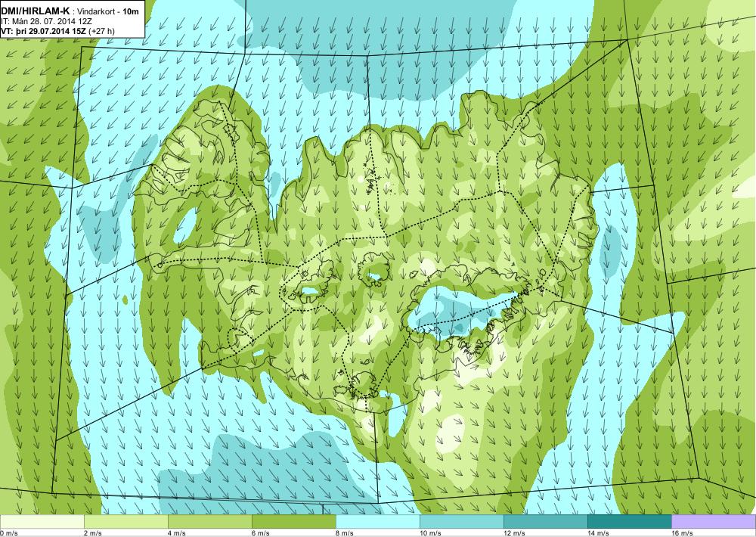The height and width of the screenshot is (537, 756).
Task: Click the 0–2 m/s pale yellow legend swatch
Action: (42, 522)
